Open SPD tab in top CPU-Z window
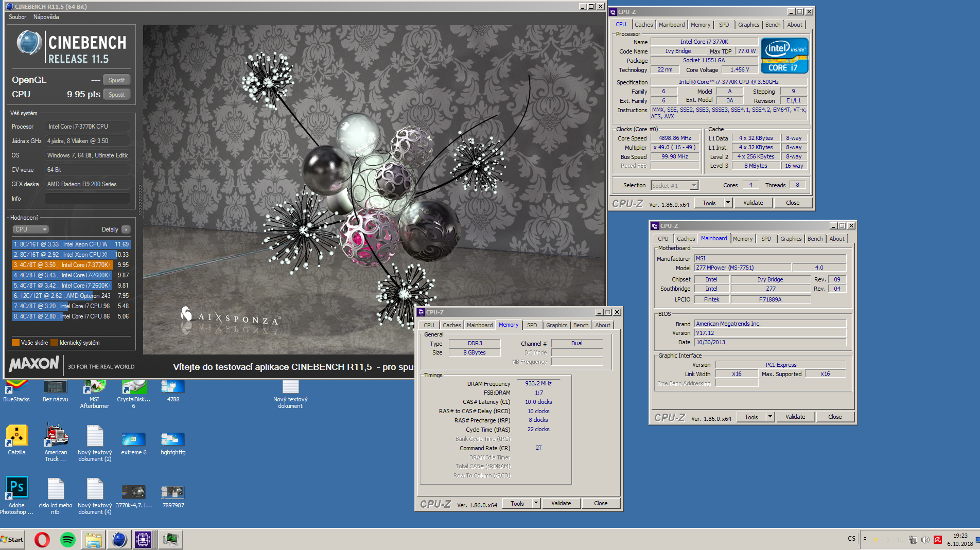Viewport: 980px width, 550px height. pos(724,25)
